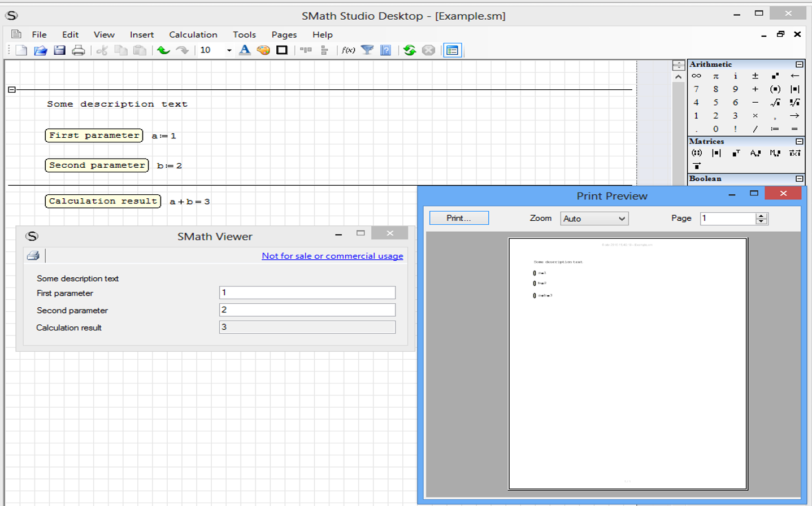Click the Print... button in Print Preview
Screen dimensions: 812x506
[458, 218]
